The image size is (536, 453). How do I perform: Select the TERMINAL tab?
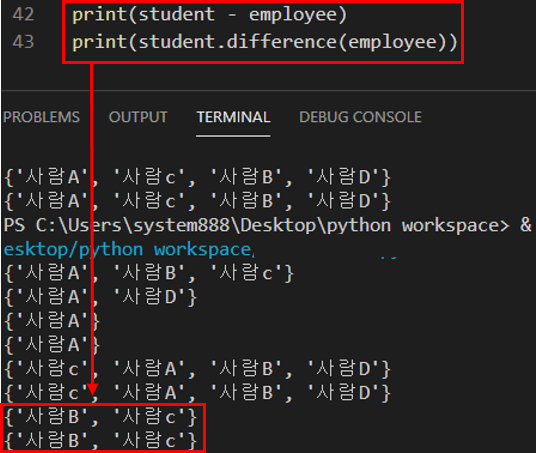click(233, 117)
